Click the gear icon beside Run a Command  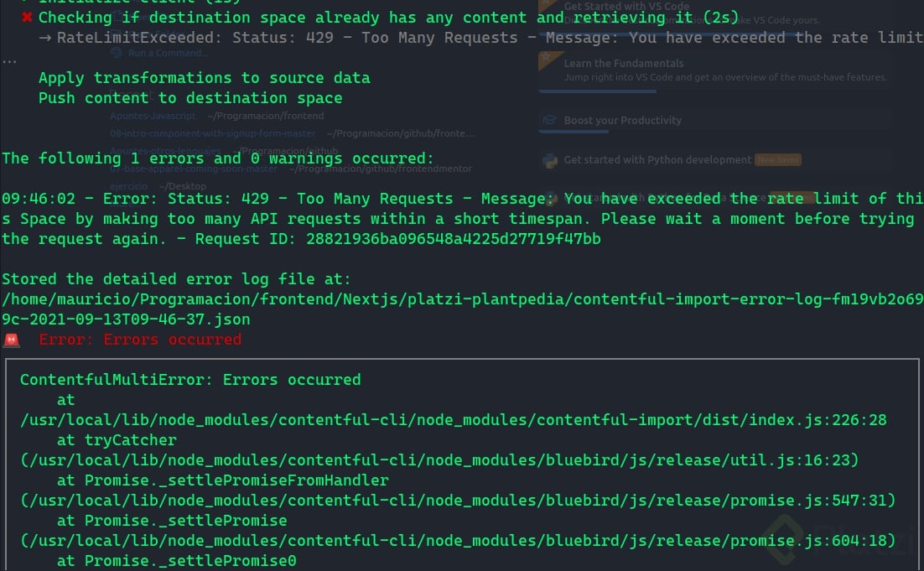pos(116,52)
